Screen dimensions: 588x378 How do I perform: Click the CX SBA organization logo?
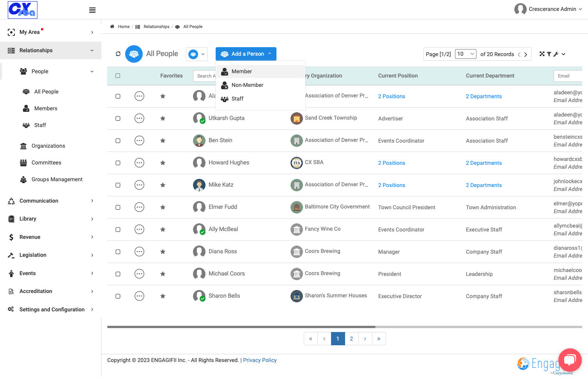pos(297,163)
